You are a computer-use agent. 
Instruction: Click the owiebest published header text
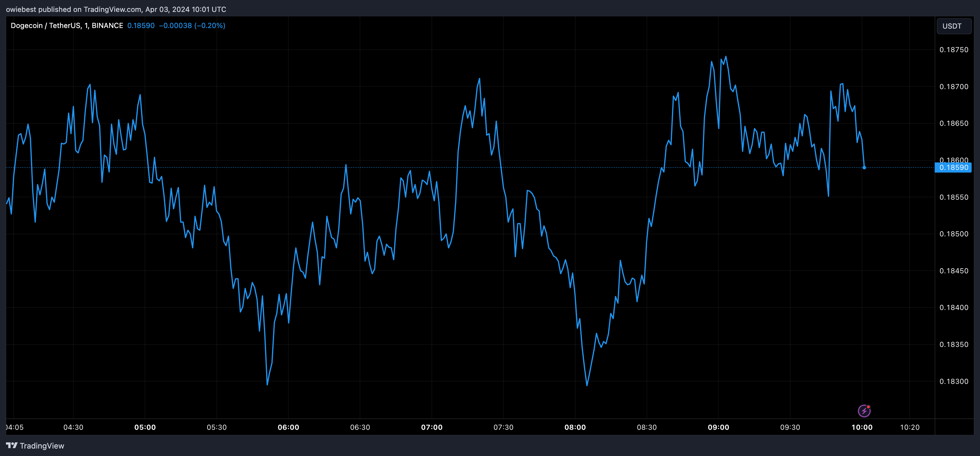116,9
